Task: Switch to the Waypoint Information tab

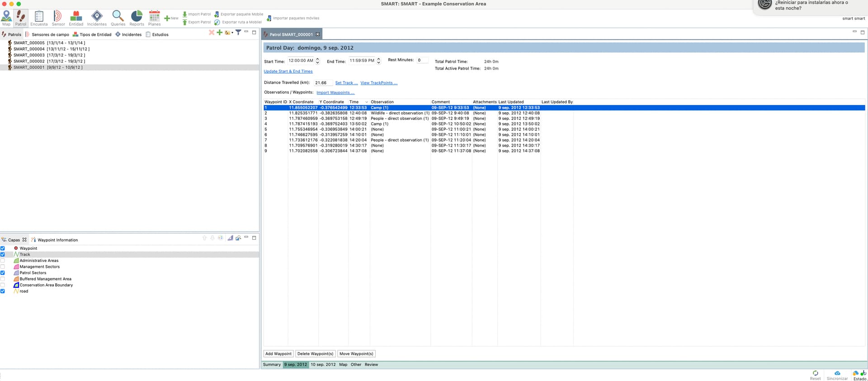Action: tap(57, 240)
